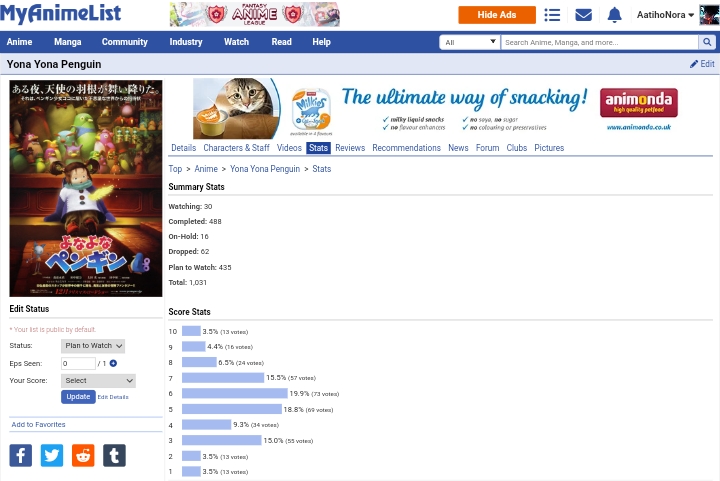Click the 'Plan to Watch: 435' stat text
720x481 pixels.
tap(200, 267)
